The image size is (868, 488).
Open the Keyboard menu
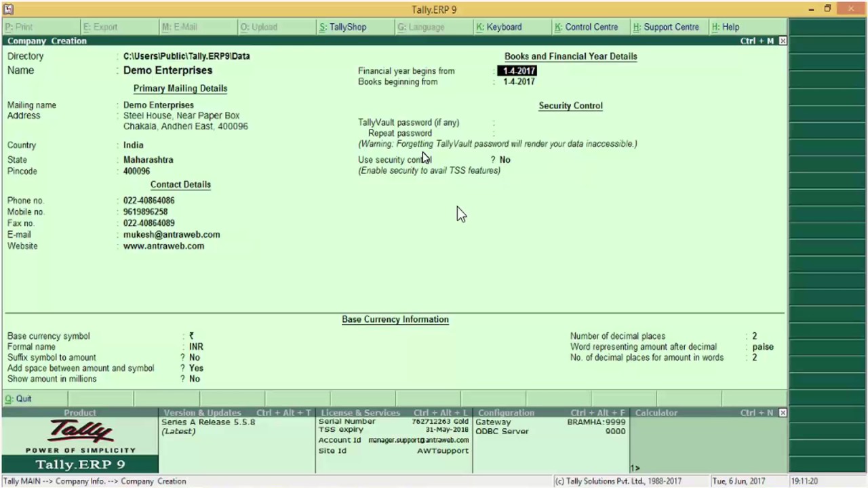(x=499, y=27)
